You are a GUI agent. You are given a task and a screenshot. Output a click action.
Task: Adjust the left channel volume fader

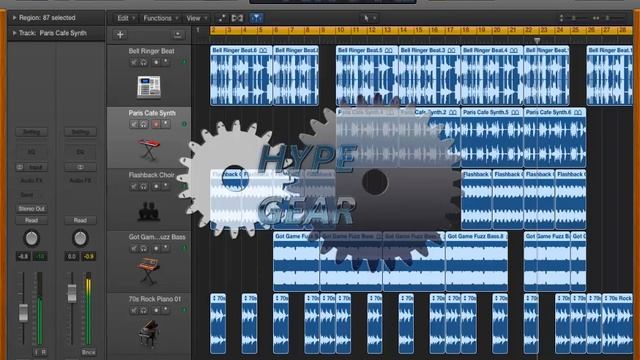(23, 312)
